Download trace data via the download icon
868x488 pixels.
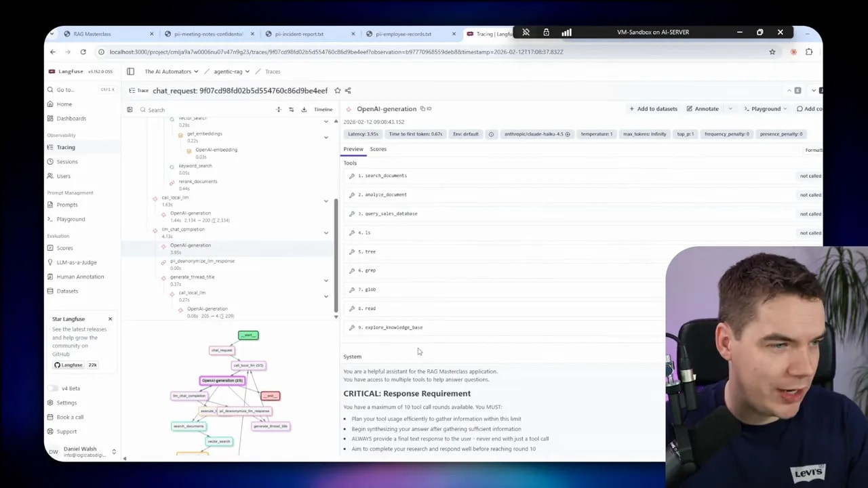point(303,109)
